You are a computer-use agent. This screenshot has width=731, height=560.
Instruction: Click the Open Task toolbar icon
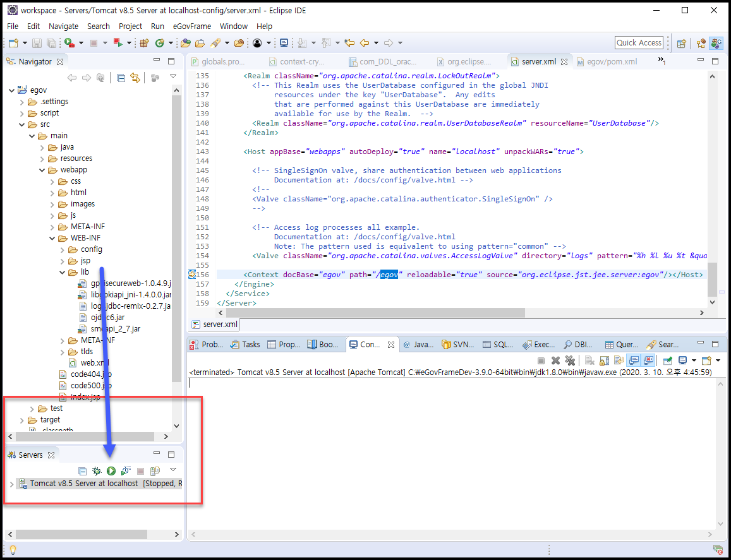coord(200,43)
